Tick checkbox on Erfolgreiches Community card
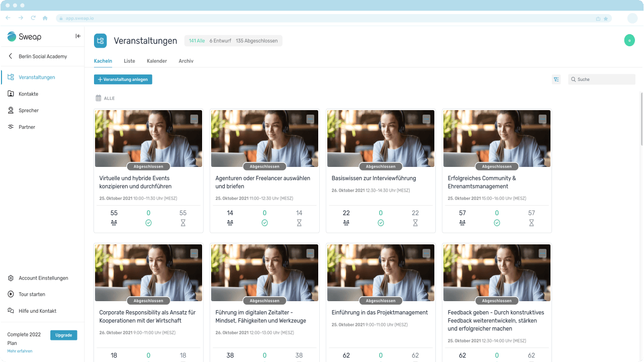644x362 pixels. tap(542, 119)
